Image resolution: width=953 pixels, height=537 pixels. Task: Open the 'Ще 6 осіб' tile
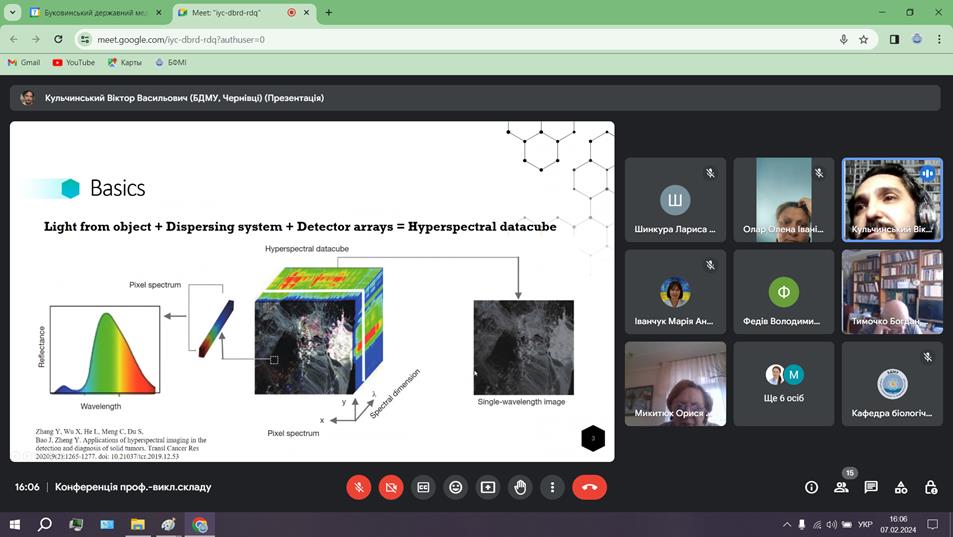(x=783, y=383)
